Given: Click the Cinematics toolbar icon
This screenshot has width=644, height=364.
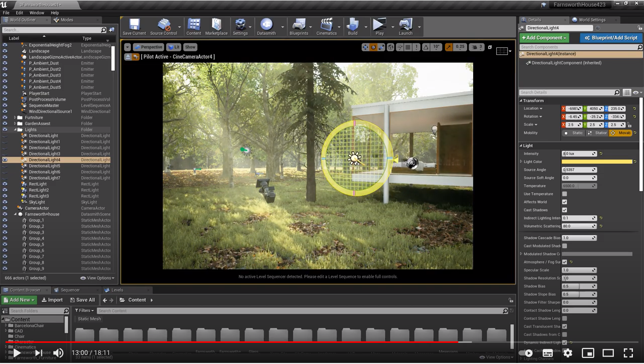Looking at the screenshot, I should (327, 27).
